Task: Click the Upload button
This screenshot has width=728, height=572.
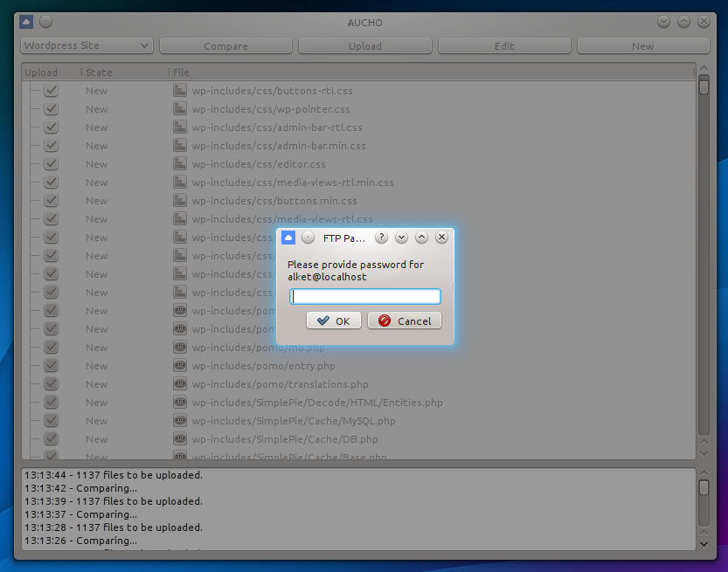Action: pyautogui.click(x=365, y=46)
